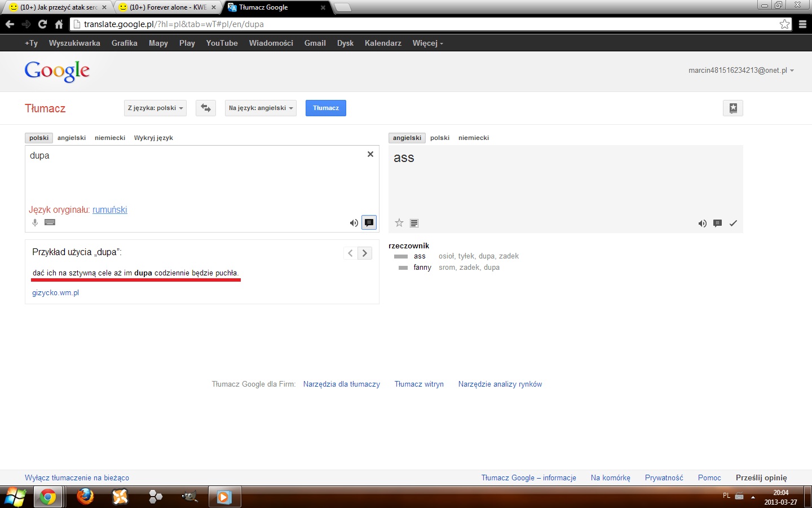
Task: Open Mapy in the top bar
Action: tap(158, 43)
